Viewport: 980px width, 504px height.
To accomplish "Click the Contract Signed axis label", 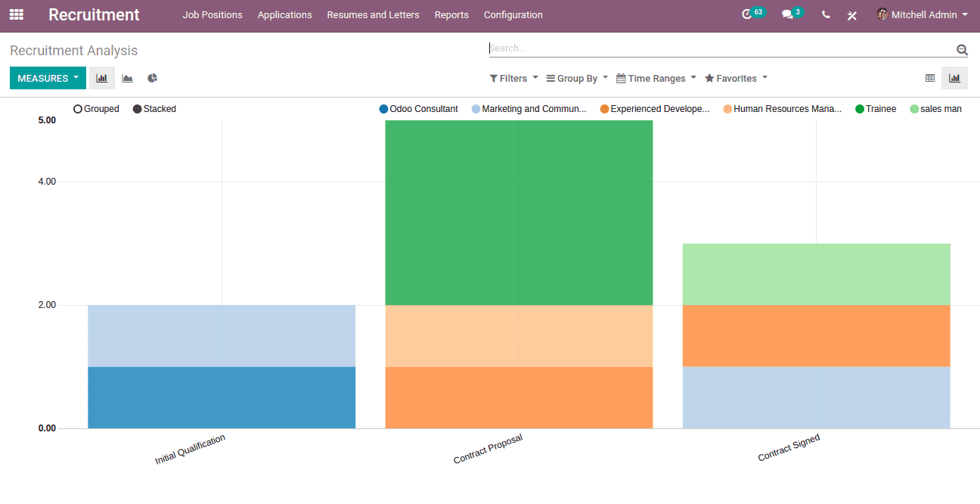I will pos(789,448).
